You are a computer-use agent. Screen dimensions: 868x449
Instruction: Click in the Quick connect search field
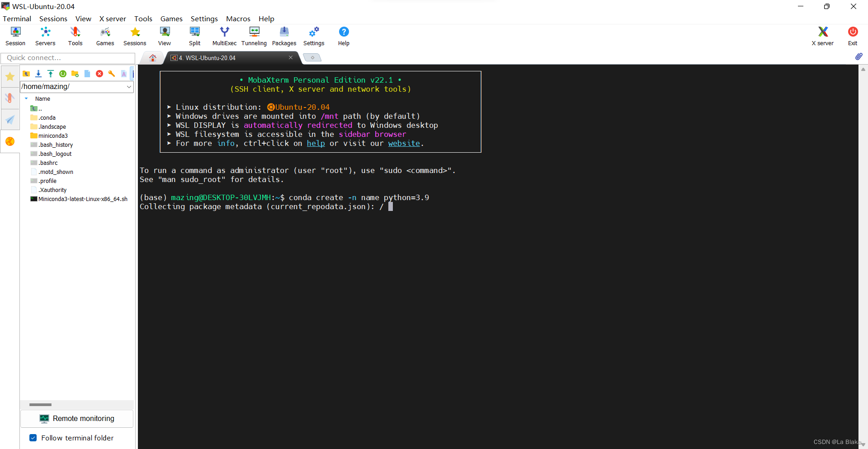[68, 58]
